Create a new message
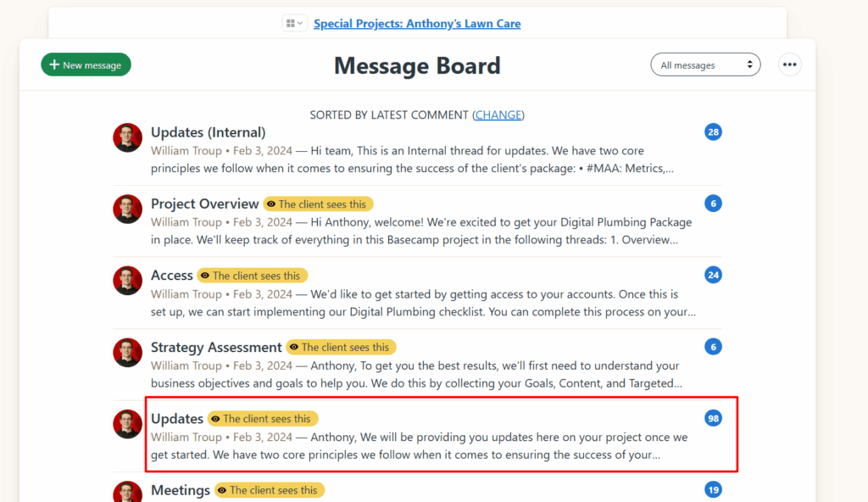 (x=86, y=65)
